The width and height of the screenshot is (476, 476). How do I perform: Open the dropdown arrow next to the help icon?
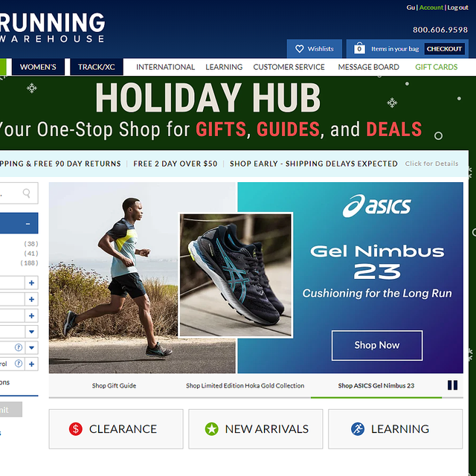tap(31, 347)
